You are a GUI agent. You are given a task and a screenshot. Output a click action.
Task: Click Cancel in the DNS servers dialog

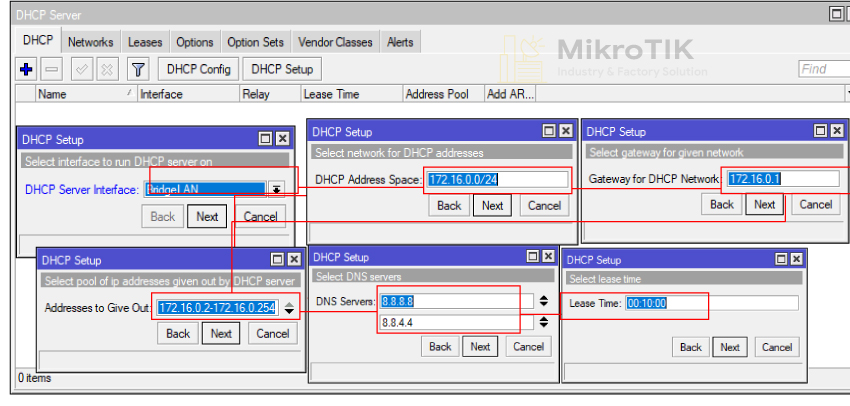pyautogui.click(x=528, y=346)
